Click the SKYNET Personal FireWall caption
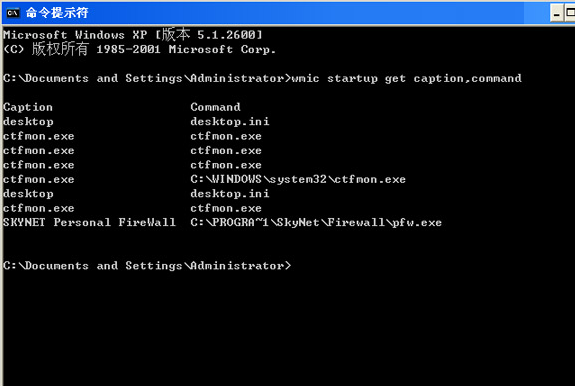Image resolution: width=575 pixels, height=386 pixels. [x=89, y=223]
